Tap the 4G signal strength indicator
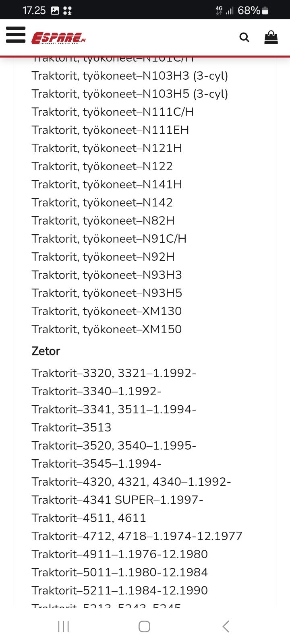This screenshot has height=644, width=290. coord(224,10)
